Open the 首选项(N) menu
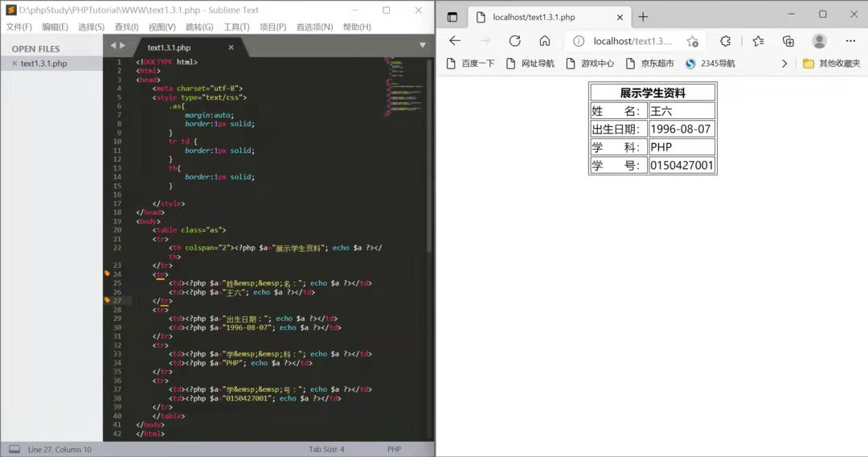 click(x=314, y=27)
